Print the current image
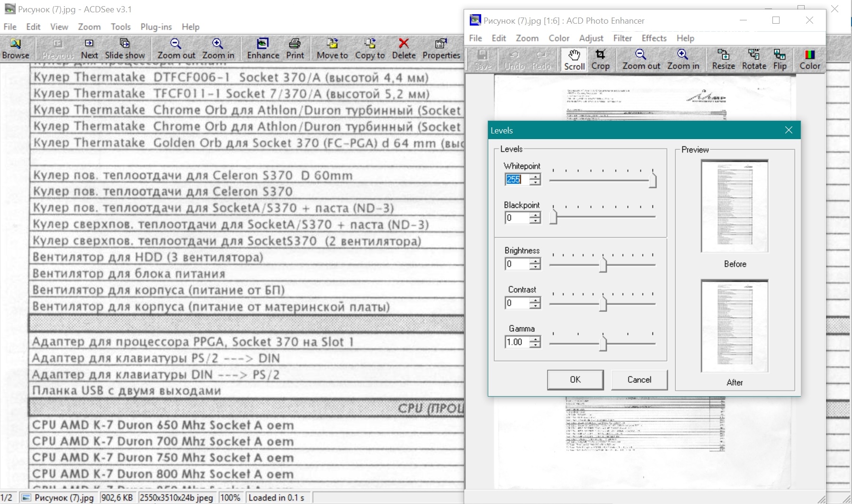This screenshot has height=504, width=852. pyautogui.click(x=295, y=49)
